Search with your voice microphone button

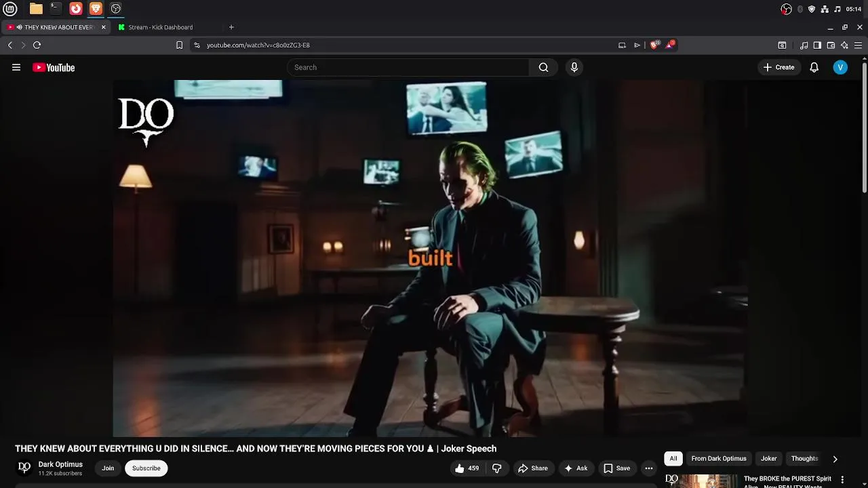coord(574,67)
